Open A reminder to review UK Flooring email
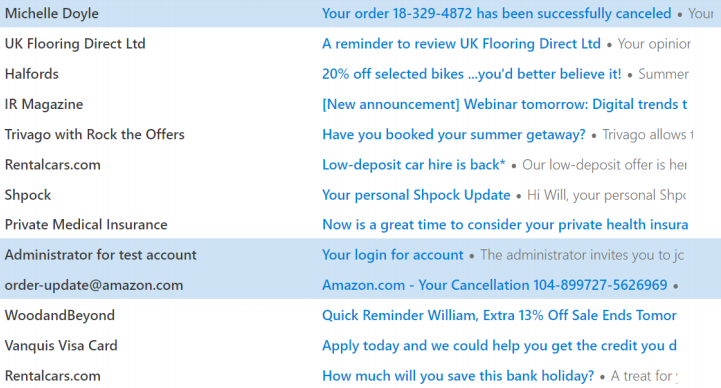 [461, 44]
